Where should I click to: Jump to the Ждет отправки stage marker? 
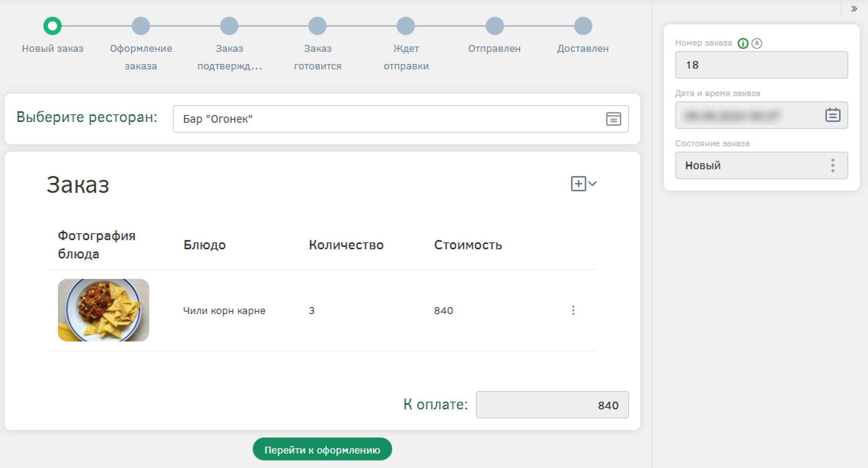pos(406,26)
